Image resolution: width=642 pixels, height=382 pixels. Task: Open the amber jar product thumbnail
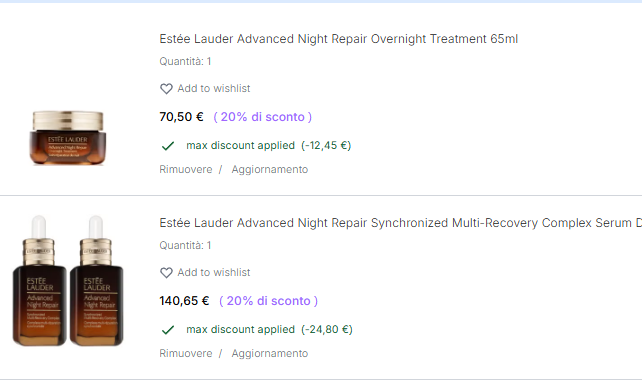pos(68,138)
